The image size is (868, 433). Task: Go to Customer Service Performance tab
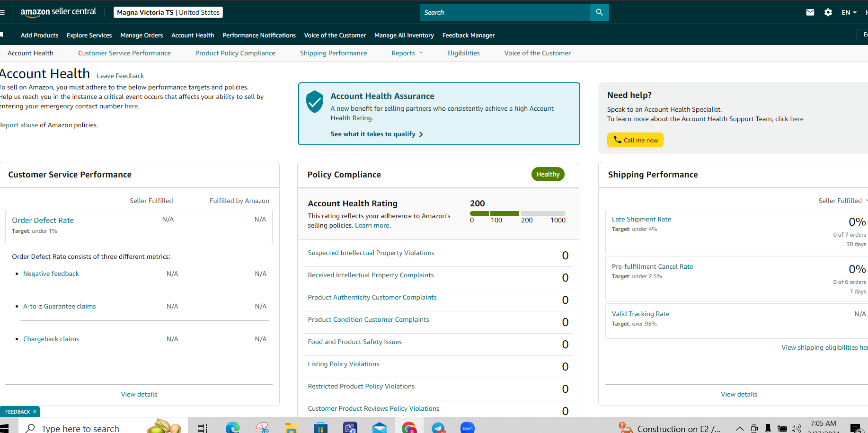[x=124, y=53]
